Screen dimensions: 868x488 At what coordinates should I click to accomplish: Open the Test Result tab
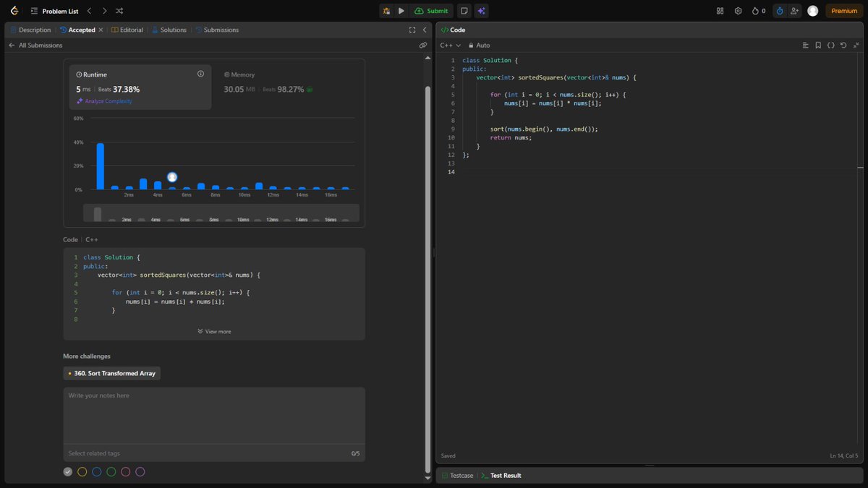coord(501,475)
